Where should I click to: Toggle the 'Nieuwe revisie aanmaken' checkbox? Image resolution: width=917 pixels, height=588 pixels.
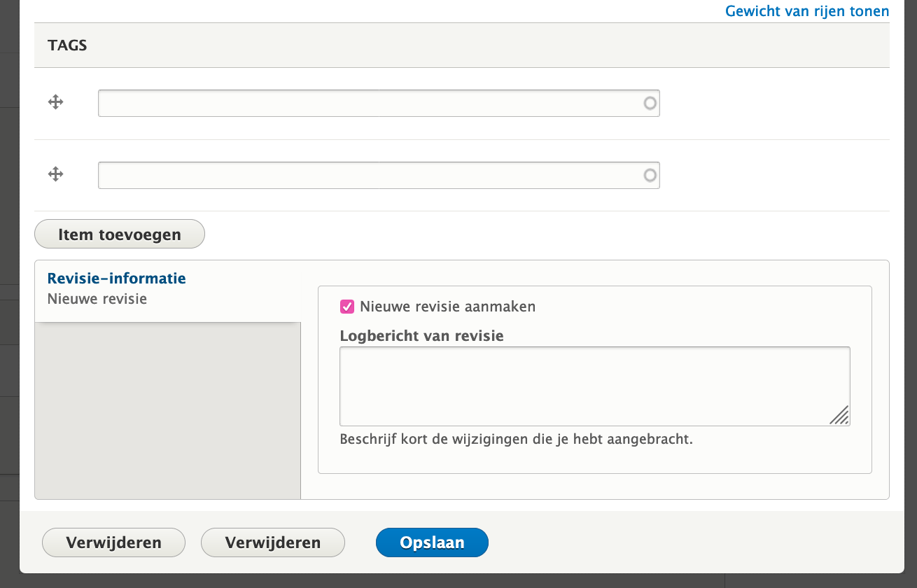tap(346, 307)
